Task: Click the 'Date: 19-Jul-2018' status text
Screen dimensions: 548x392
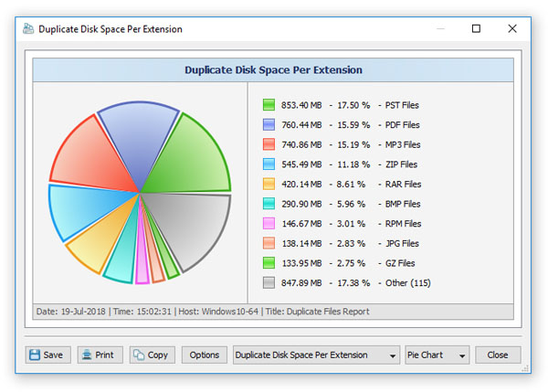Action: click(x=70, y=312)
